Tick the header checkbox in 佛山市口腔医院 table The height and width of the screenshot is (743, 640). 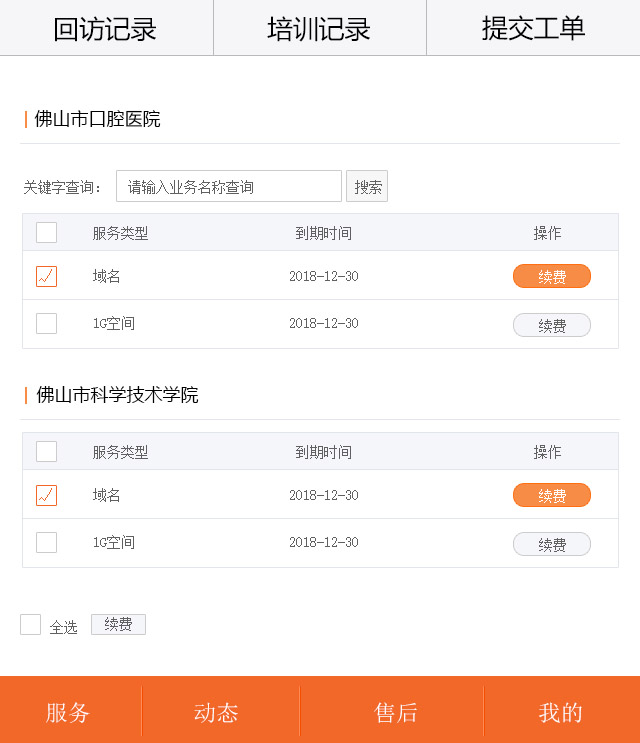pyautogui.click(x=47, y=233)
